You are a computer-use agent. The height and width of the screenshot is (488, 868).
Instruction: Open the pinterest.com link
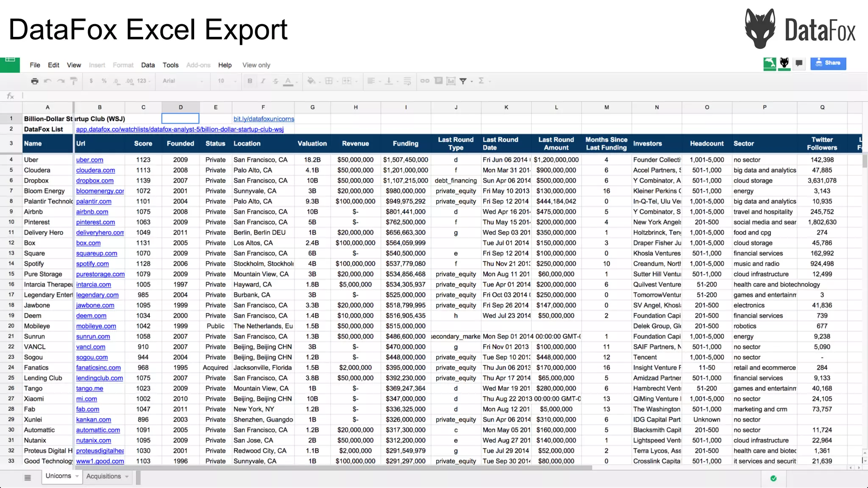tap(95, 222)
